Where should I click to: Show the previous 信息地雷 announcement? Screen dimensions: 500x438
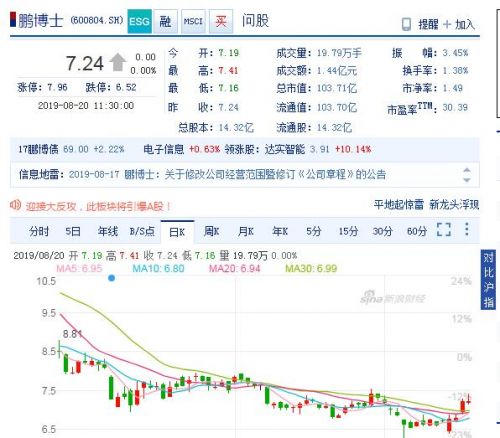[x=467, y=170]
